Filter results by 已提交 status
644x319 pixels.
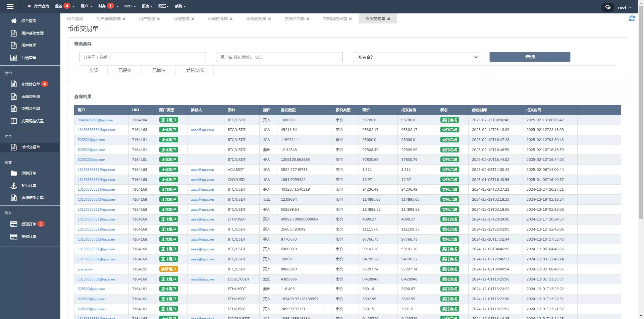(x=124, y=70)
